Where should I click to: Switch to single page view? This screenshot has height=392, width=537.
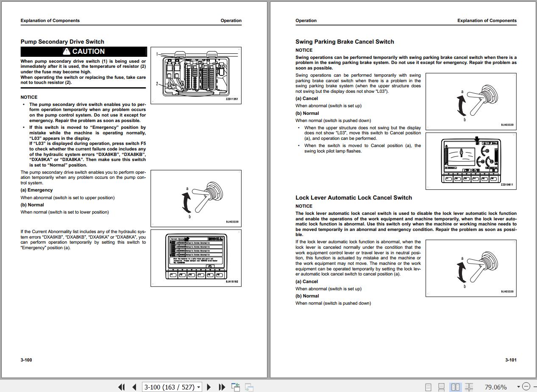click(428, 387)
